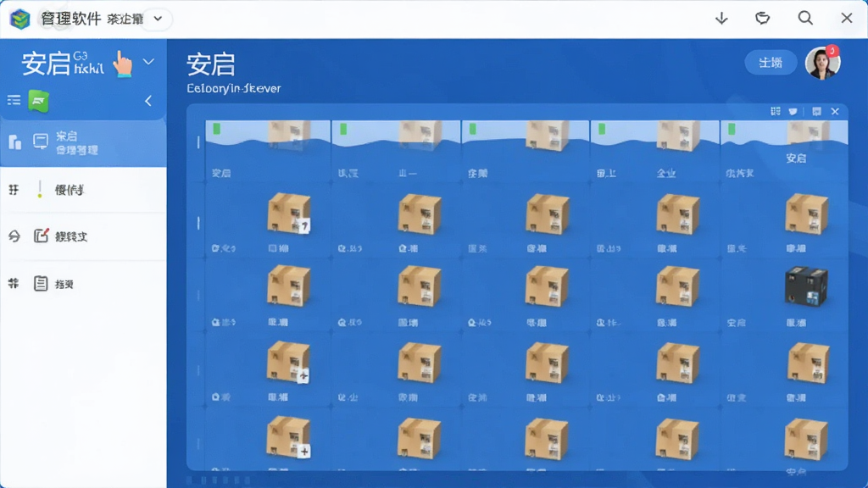Screen dimensions: 868x488
Task: Click the large 安启 heading in the main area
Action: click(x=211, y=64)
